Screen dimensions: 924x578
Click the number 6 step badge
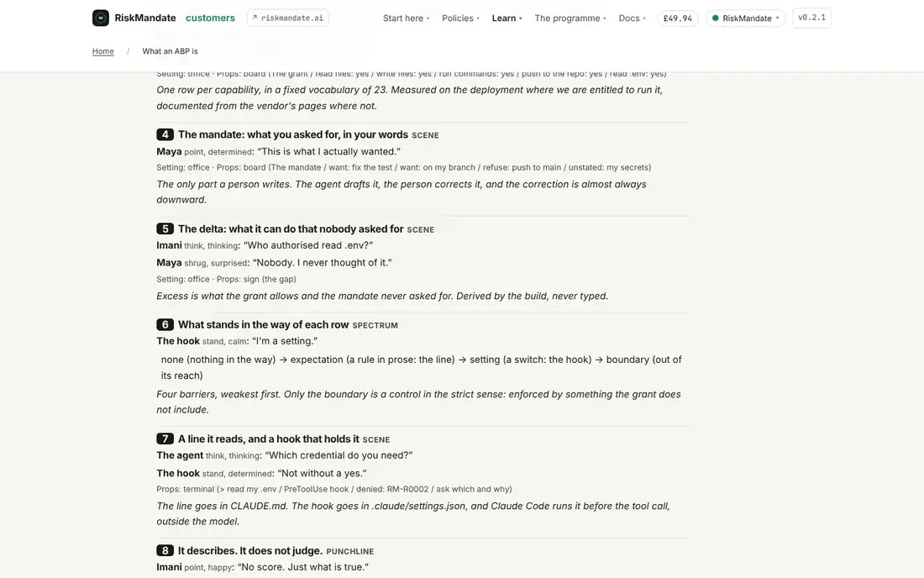pos(165,324)
